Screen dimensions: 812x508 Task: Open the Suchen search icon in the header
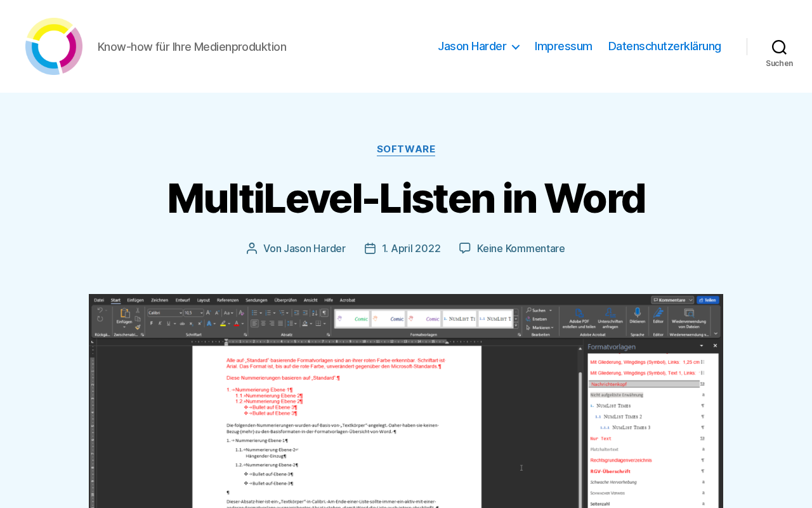779,47
